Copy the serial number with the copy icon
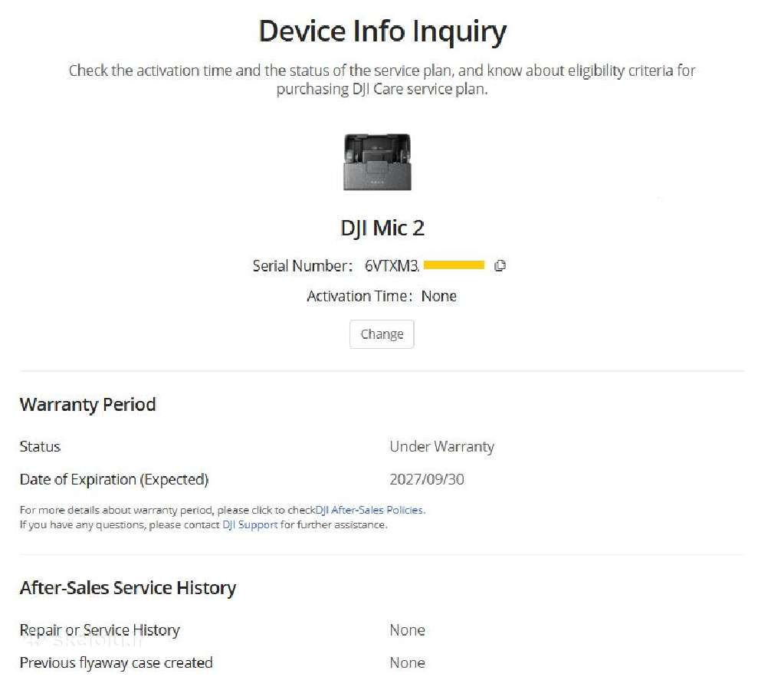Viewport: 784px width, 690px height. [500, 266]
